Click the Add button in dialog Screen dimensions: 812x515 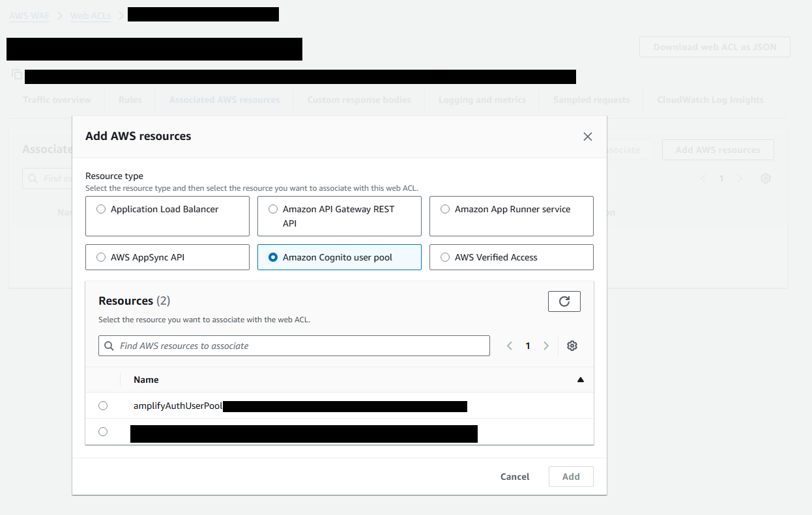click(x=571, y=477)
